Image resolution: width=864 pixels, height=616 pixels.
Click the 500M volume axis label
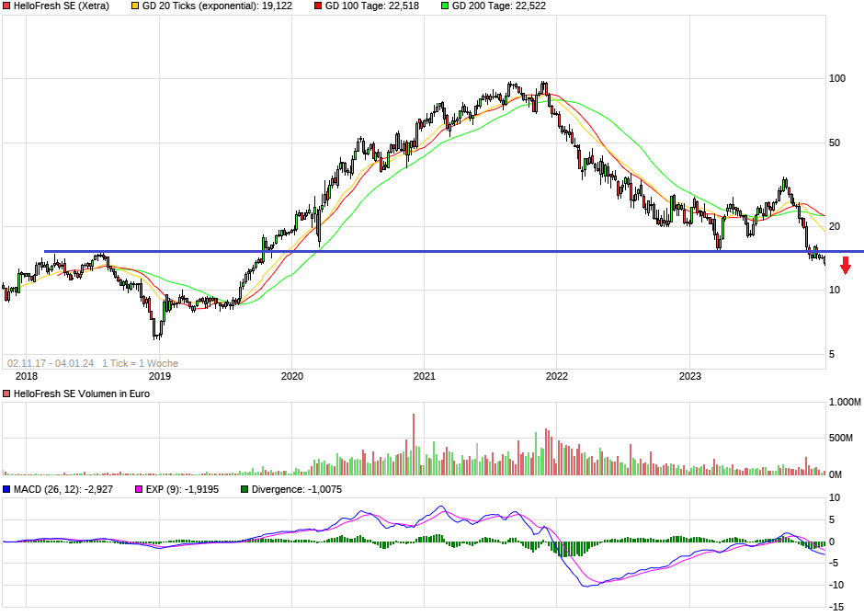click(840, 438)
